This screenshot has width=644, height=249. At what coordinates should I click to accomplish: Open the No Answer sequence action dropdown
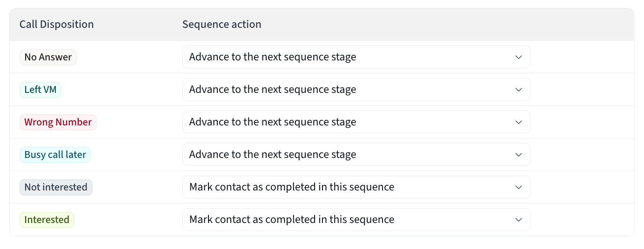click(356, 57)
